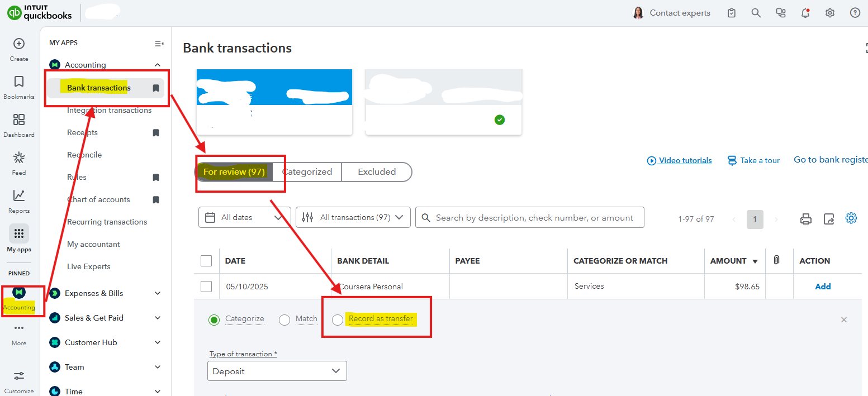Open the settings gear in header
Screen dimensions: 868x396
pos(830,13)
